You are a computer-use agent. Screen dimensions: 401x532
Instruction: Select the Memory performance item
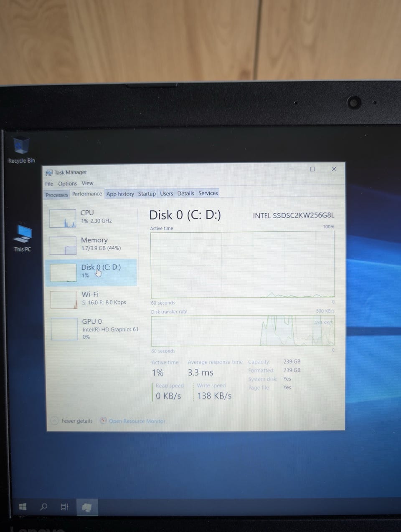tap(92, 245)
